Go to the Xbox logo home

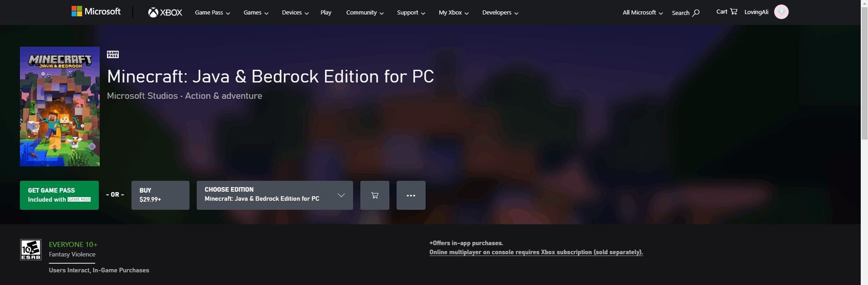pyautogui.click(x=165, y=13)
